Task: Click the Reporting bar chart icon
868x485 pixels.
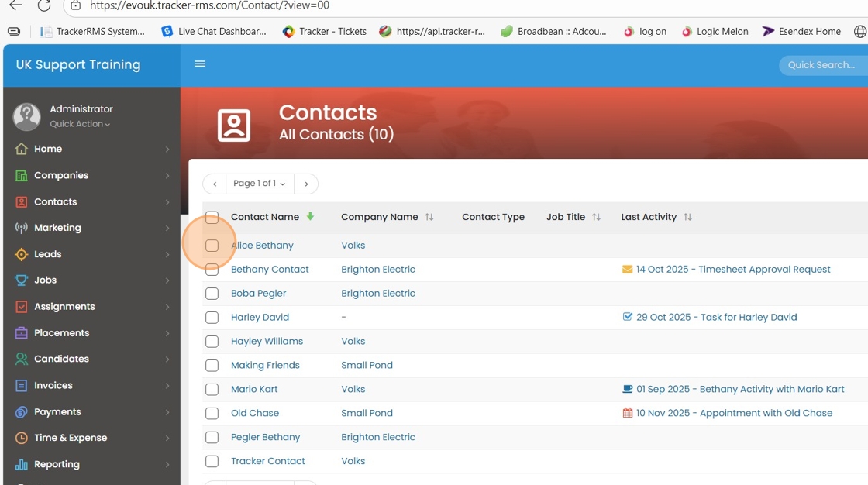Action: pyautogui.click(x=21, y=465)
